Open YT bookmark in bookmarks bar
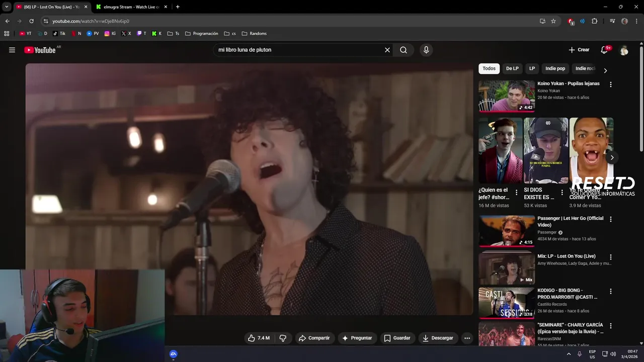The height and width of the screenshot is (362, 644). pyautogui.click(x=25, y=34)
